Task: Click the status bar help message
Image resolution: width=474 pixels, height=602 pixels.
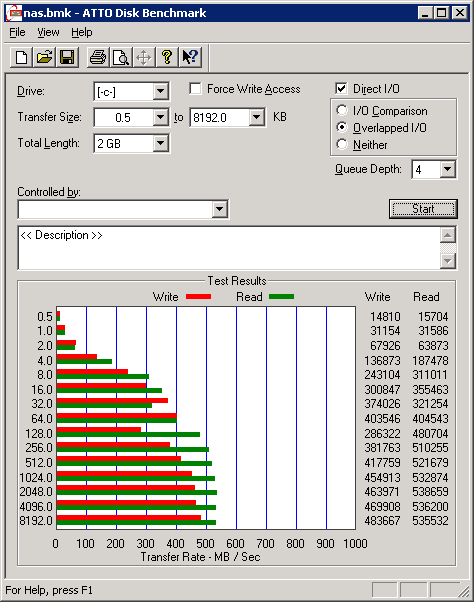Action: 49,590
